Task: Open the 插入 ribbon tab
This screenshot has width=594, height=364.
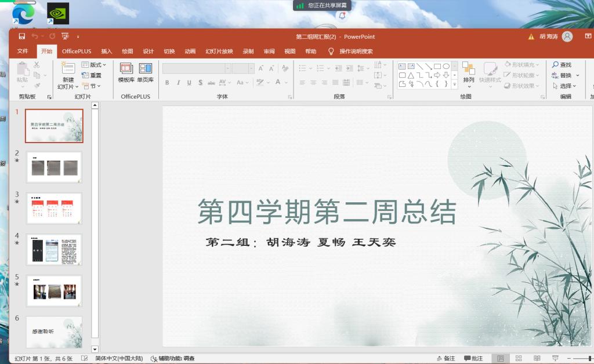Action: pyautogui.click(x=107, y=51)
